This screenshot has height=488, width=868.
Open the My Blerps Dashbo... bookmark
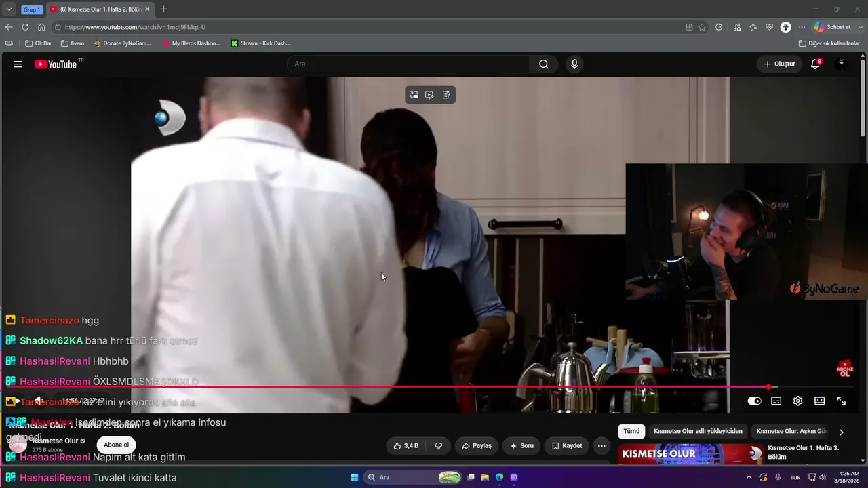click(191, 43)
